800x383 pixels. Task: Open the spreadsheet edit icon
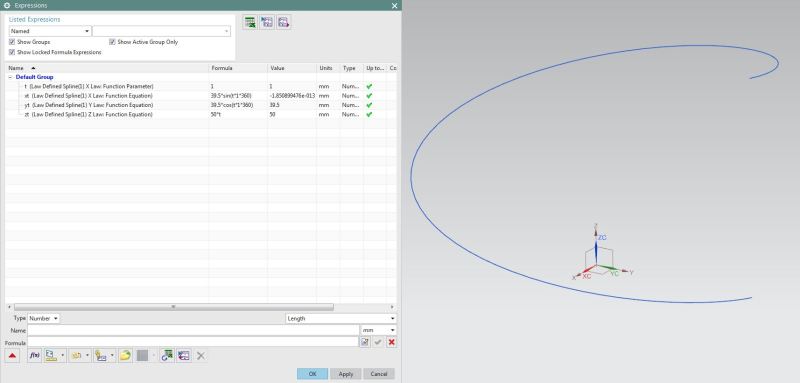tap(249, 22)
